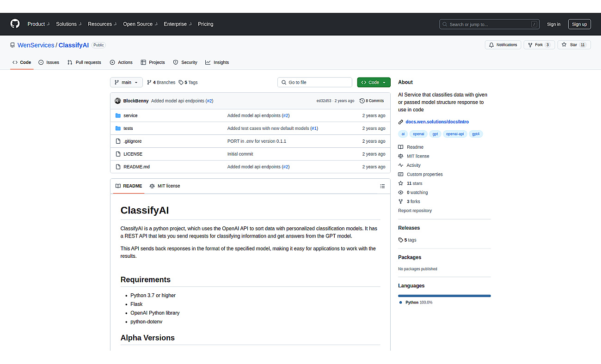Open Readme link in About sidebar
The image size is (601, 364).
pos(411,147)
